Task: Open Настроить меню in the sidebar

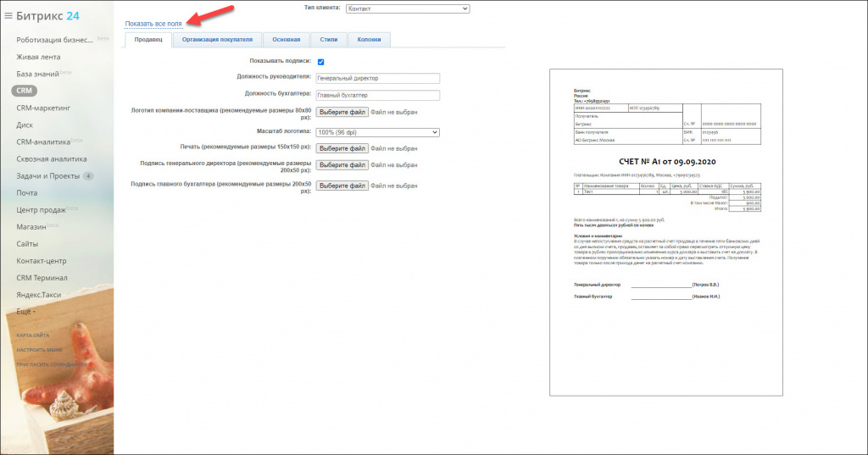Action: [x=38, y=350]
